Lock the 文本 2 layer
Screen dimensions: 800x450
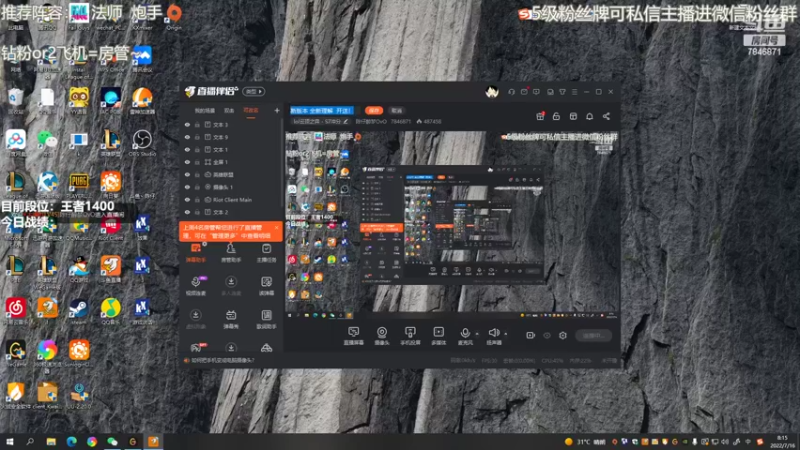(x=197, y=212)
